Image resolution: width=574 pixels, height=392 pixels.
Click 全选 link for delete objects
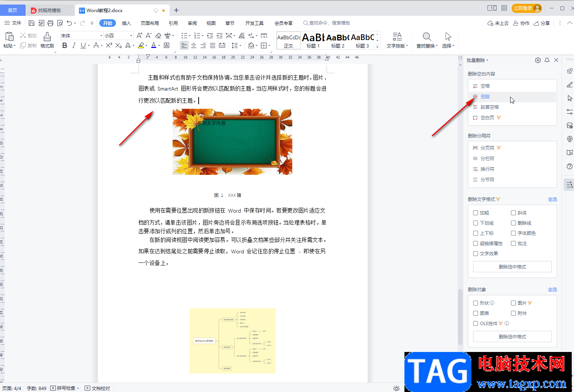pos(552,289)
